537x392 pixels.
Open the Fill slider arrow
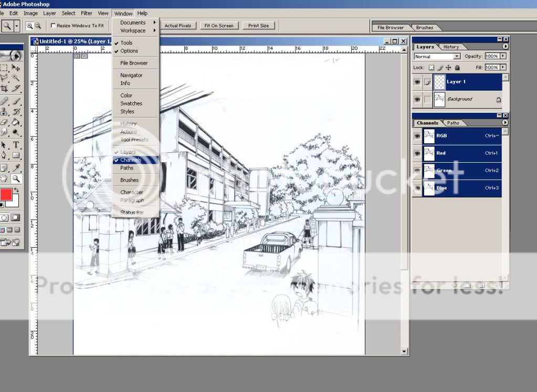[503, 67]
